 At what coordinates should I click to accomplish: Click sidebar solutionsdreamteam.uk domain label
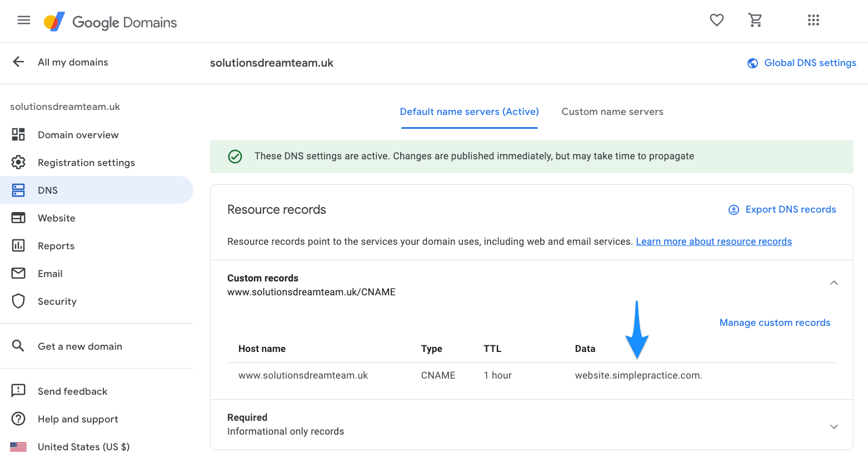[65, 107]
